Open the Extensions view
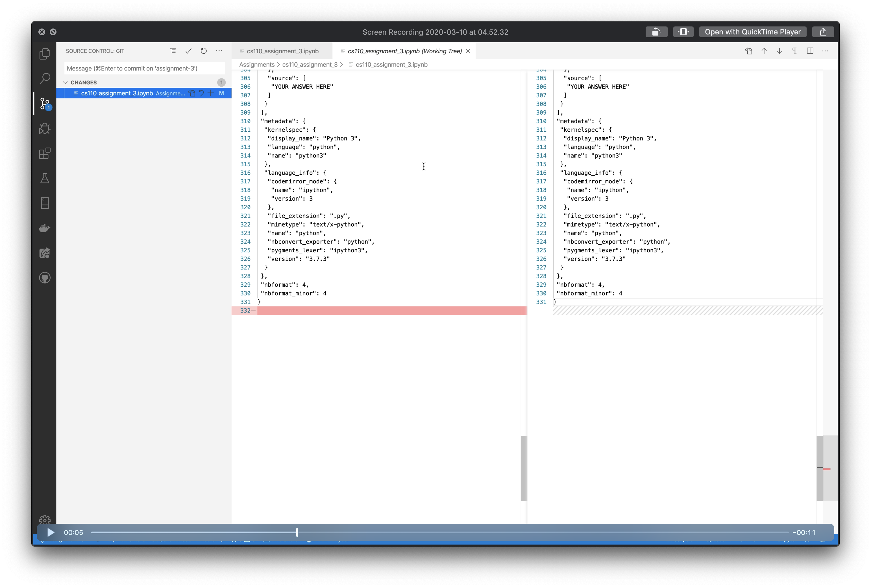Viewport: 871px width, 588px height. 45,153
